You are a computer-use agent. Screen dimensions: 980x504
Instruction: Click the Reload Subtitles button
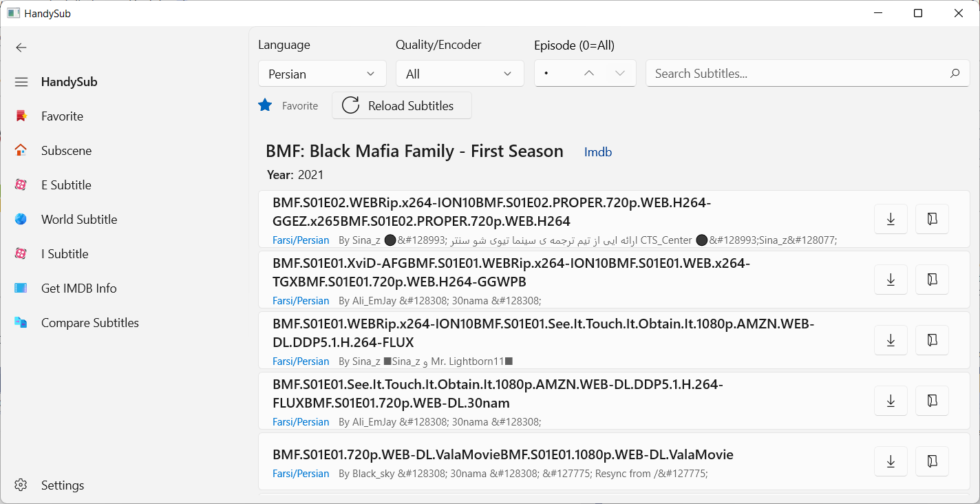point(402,105)
